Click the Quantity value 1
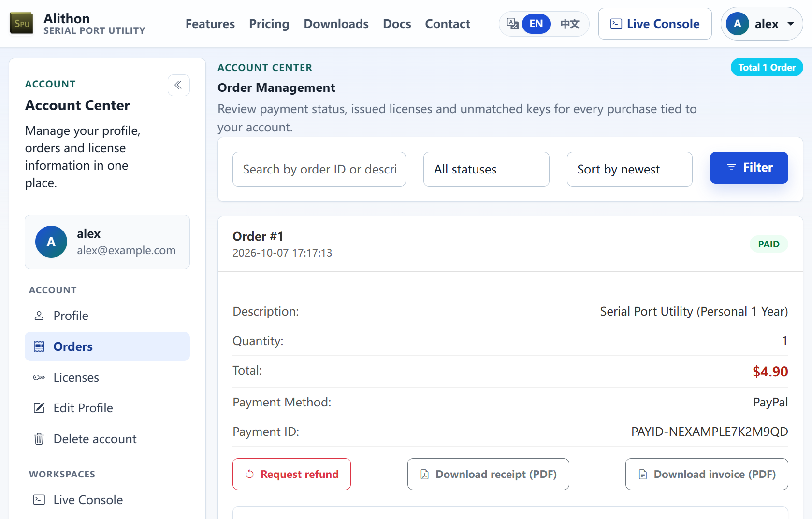The width and height of the screenshot is (812, 519). pos(785,341)
